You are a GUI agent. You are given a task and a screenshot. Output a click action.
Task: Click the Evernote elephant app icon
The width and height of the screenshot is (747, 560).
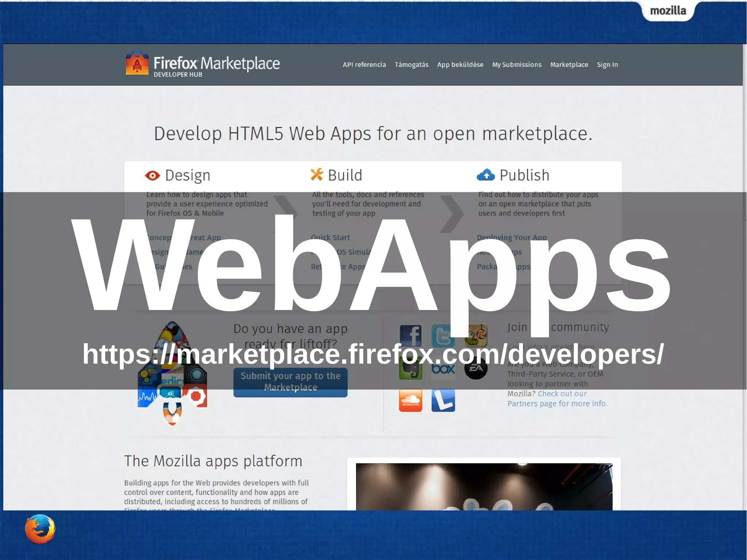tap(410, 368)
